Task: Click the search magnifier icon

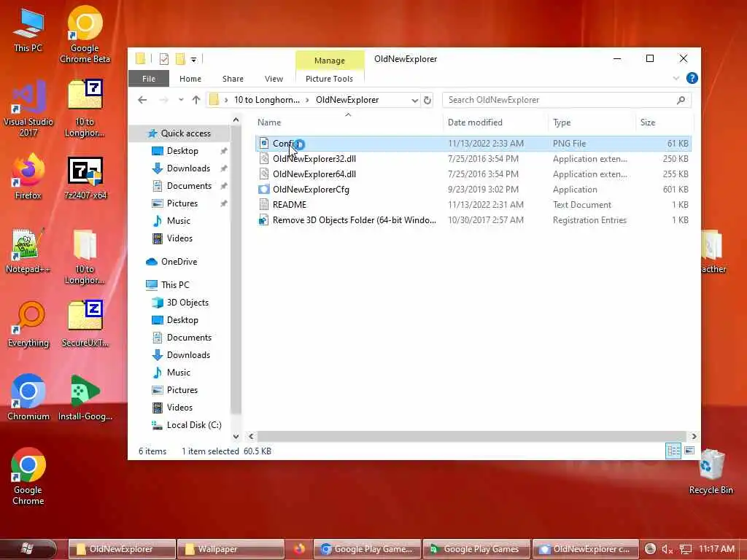Action: click(x=681, y=100)
